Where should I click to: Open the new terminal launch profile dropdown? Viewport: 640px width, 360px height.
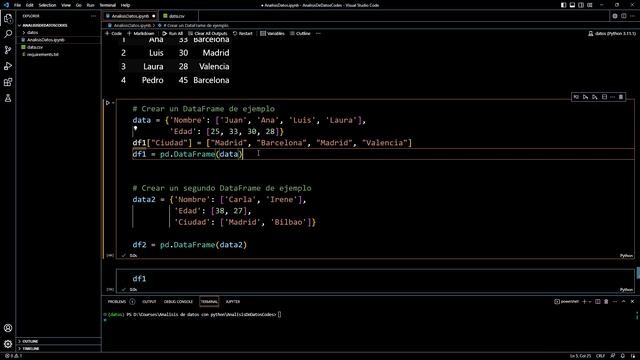(x=590, y=302)
